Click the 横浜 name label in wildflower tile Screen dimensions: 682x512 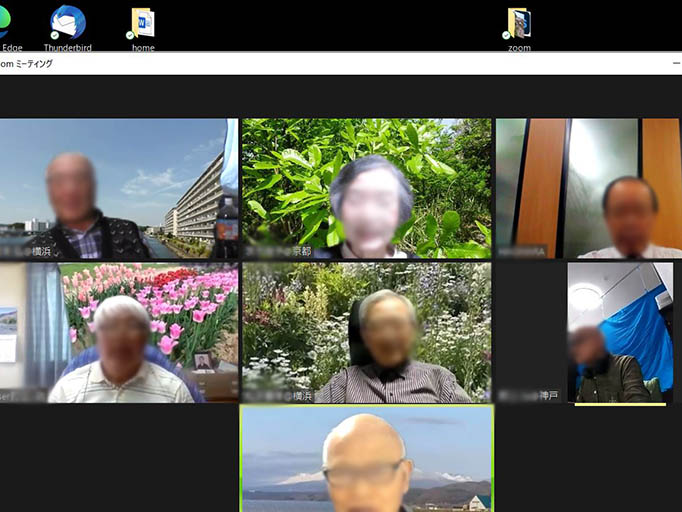pyautogui.click(x=301, y=396)
